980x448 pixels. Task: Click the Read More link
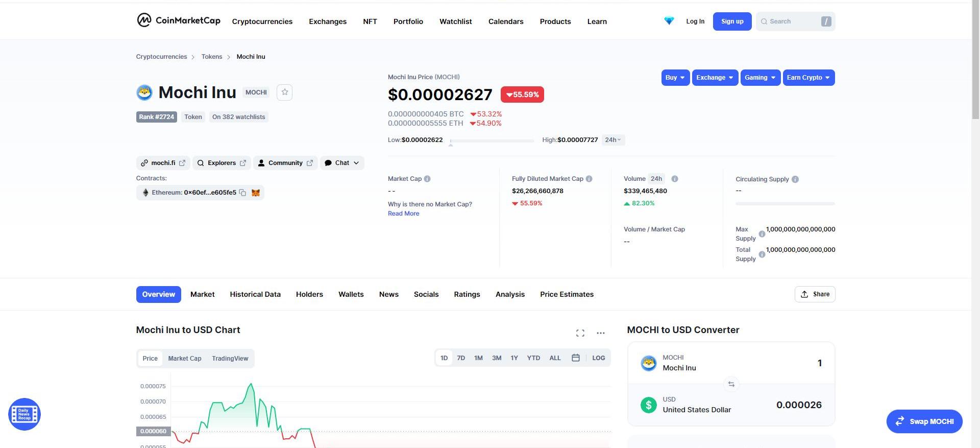click(403, 214)
